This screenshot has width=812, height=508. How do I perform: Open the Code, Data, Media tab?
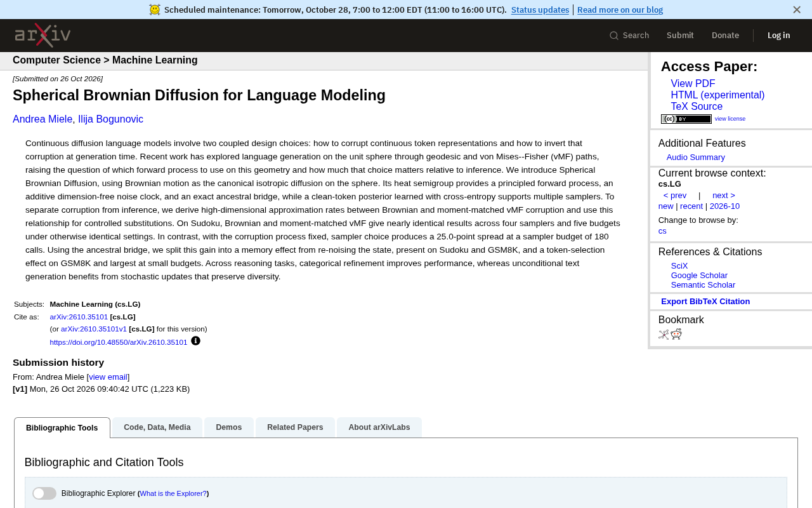pos(157,427)
